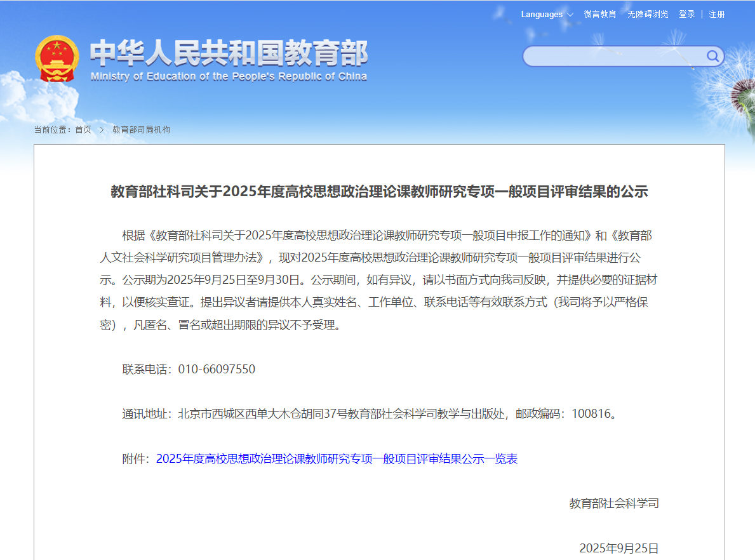The width and height of the screenshot is (755, 560).
Task: Click the breadcrumb arrow after 首页
Action: [x=102, y=130]
